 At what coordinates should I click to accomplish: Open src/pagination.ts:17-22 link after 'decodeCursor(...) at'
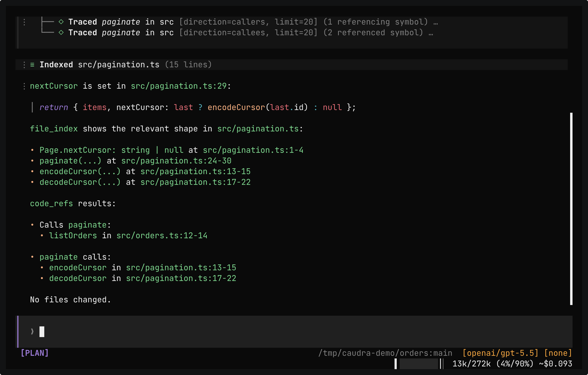(196, 182)
